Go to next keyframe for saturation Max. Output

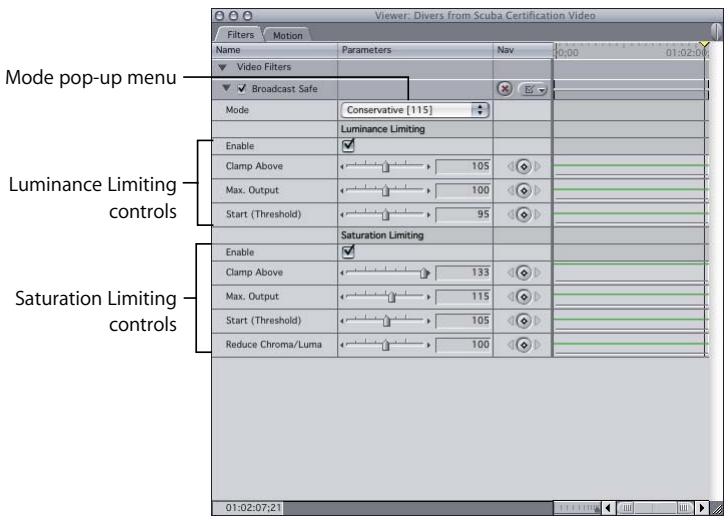tap(538, 297)
